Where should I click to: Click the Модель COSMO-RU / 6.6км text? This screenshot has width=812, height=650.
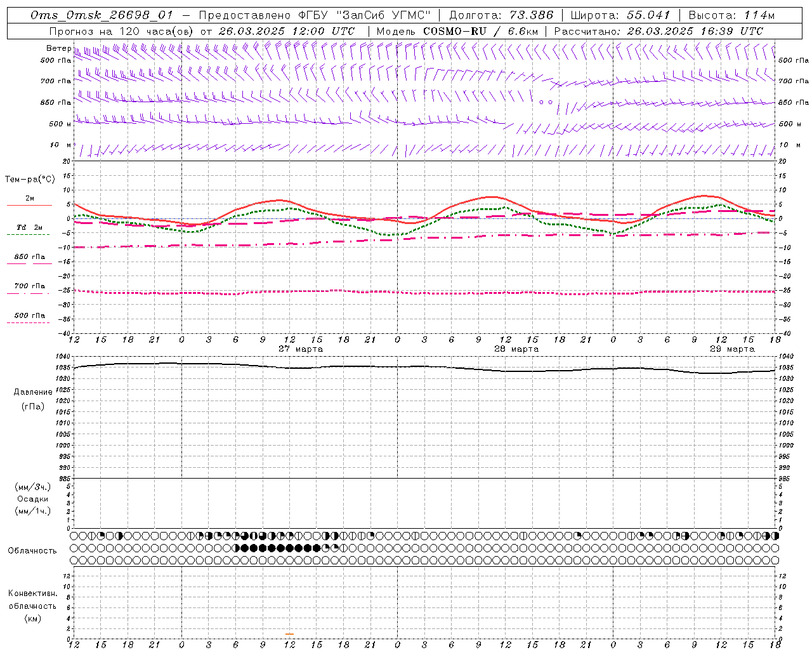[457, 31]
